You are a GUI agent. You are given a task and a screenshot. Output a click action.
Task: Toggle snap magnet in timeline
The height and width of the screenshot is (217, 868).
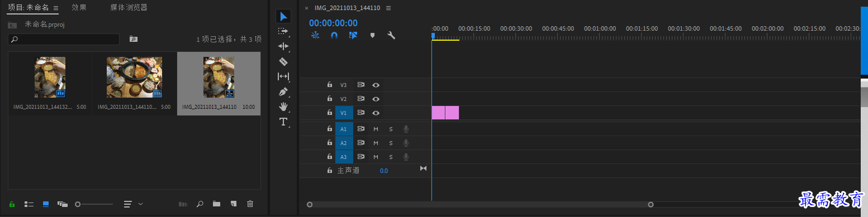pyautogui.click(x=334, y=35)
